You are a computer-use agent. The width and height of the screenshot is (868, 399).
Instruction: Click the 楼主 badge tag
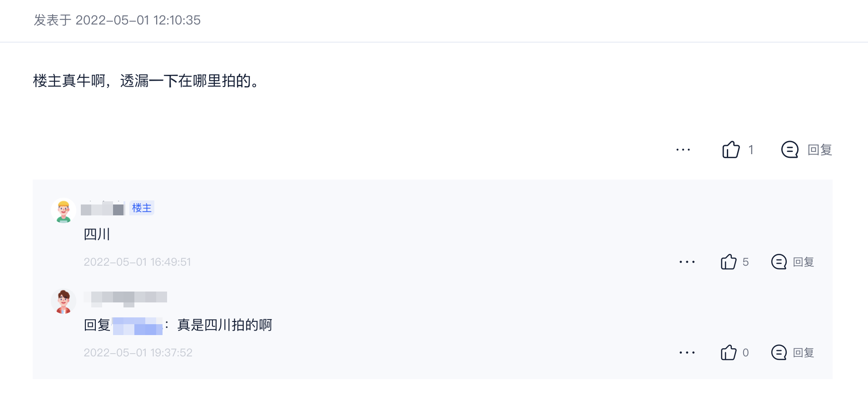(x=142, y=208)
